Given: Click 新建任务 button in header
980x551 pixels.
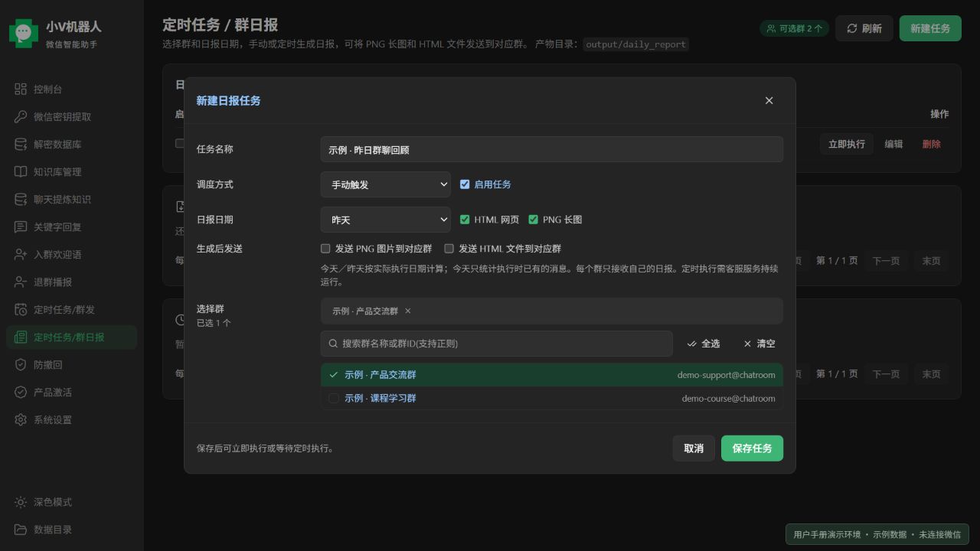Looking at the screenshot, I should click(x=930, y=28).
